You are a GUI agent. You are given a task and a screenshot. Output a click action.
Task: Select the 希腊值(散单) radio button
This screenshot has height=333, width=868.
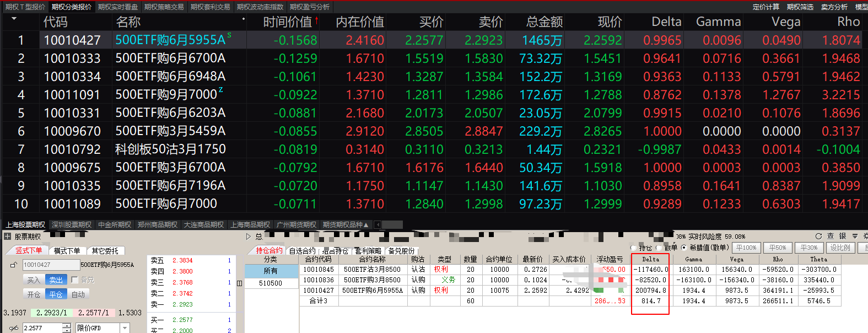[684, 248]
